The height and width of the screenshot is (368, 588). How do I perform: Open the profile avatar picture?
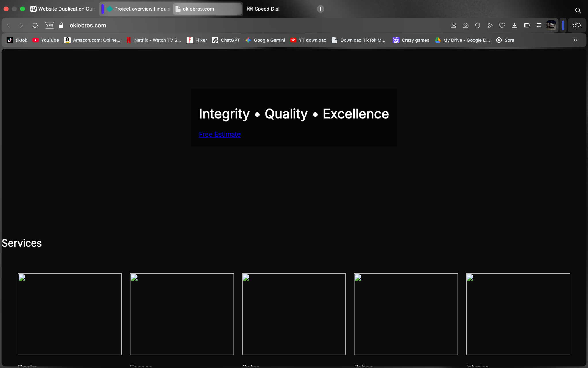pos(551,25)
